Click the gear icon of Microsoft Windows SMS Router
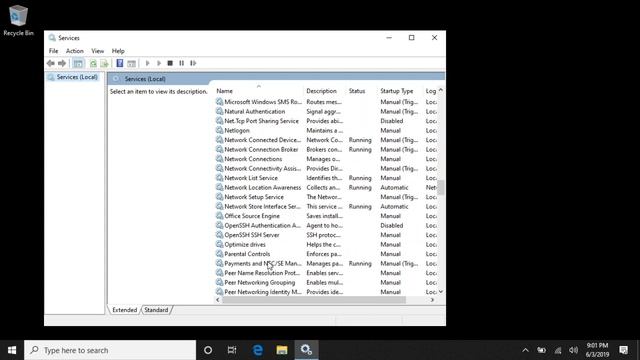640x360 pixels. tap(219, 102)
